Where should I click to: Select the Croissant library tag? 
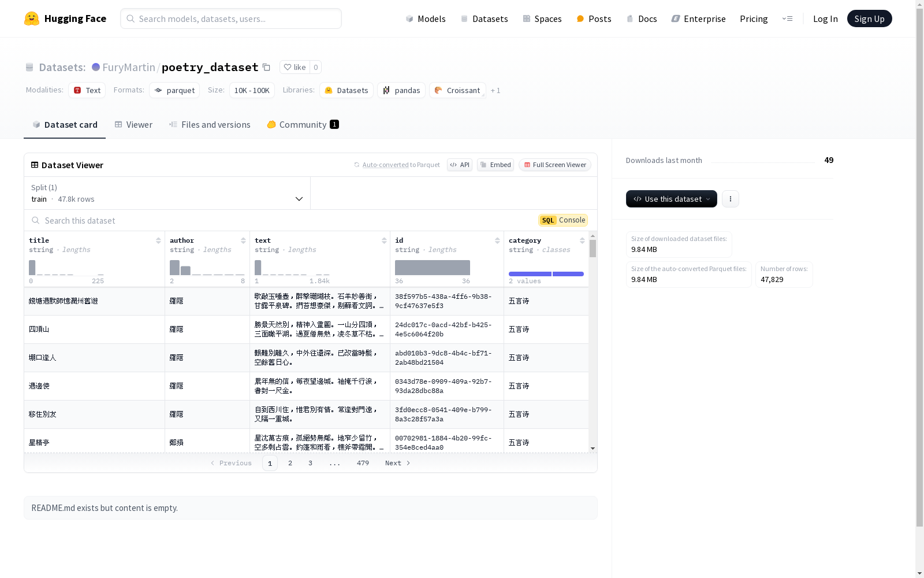coord(457,90)
